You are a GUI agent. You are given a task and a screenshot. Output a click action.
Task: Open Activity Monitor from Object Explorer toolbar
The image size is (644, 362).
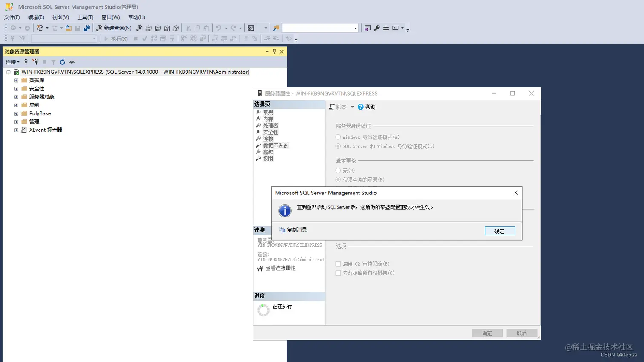pos(72,62)
